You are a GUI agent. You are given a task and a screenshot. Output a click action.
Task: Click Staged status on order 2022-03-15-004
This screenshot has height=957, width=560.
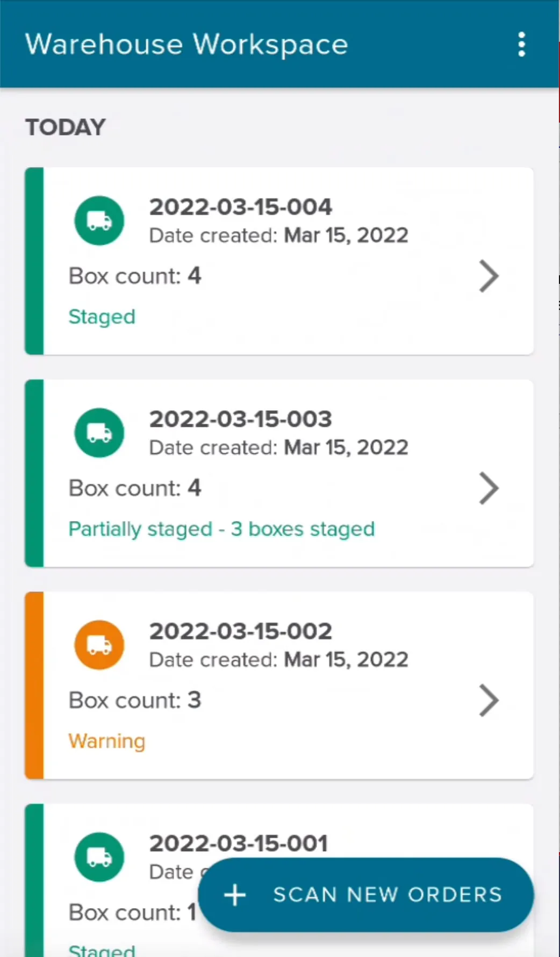click(102, 317)
